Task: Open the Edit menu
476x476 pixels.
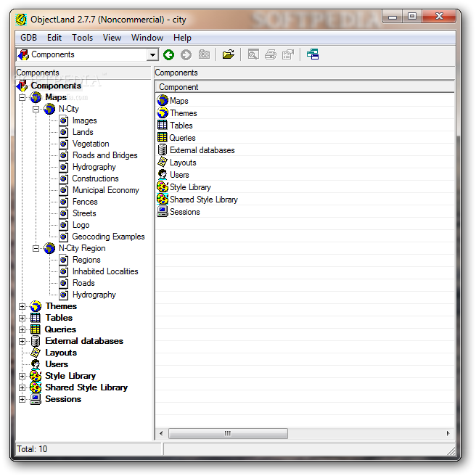Action: click(x=54, y=38)
